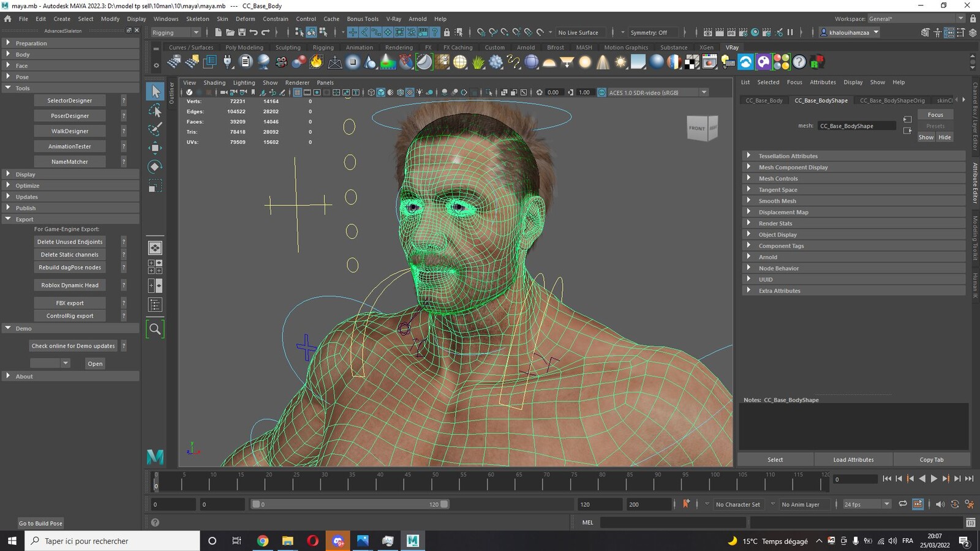
Task: Click the magnifier search icon on the left toolbox
Action: click(x=156, y=329)
